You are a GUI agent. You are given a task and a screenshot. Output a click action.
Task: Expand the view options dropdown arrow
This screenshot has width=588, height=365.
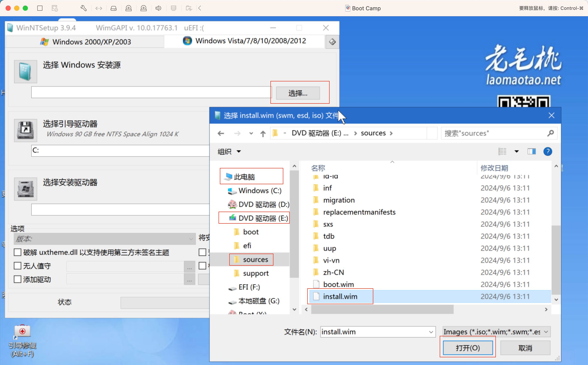coord(516,151)
